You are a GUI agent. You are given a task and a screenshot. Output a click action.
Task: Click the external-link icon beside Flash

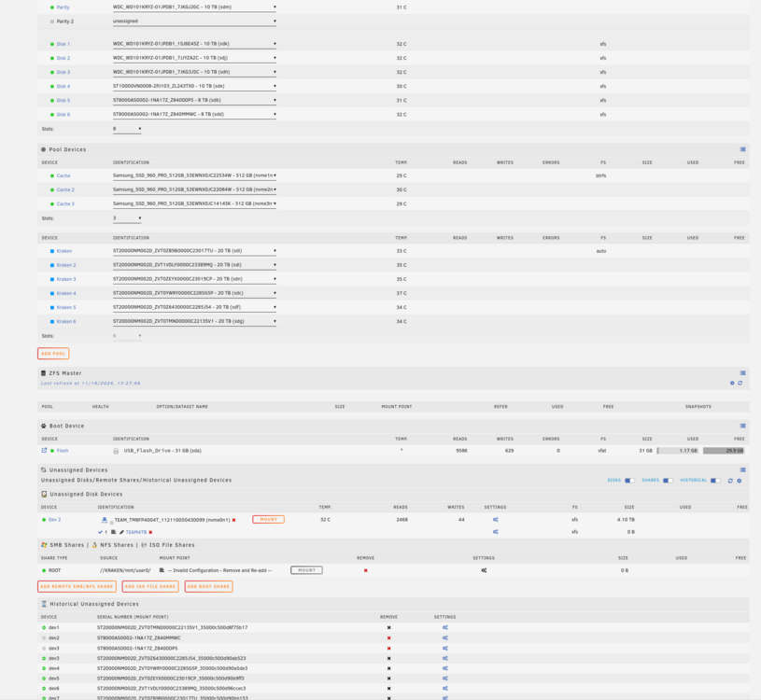pyautogui.click(x=44, y=450)
